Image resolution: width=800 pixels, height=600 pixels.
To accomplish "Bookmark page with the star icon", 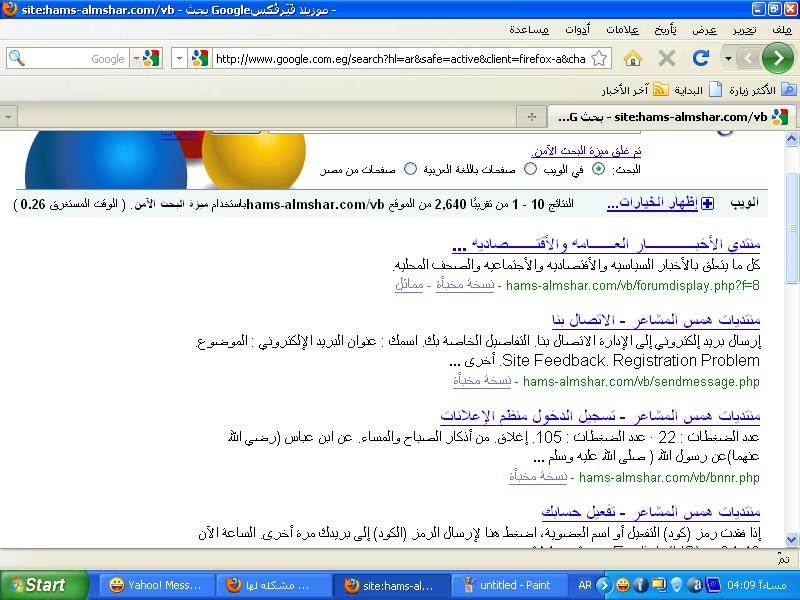I will tap(599, 59).
